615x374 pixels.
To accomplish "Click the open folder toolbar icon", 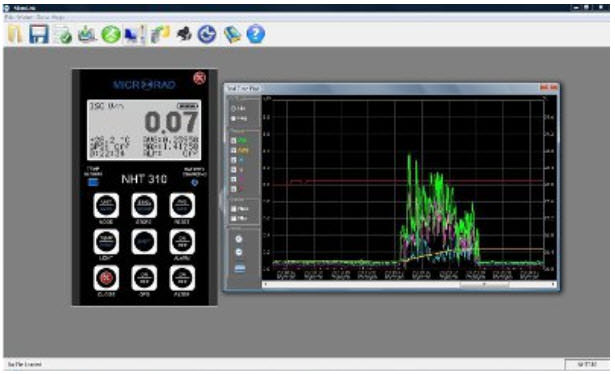I will click(x=15, y=34).
